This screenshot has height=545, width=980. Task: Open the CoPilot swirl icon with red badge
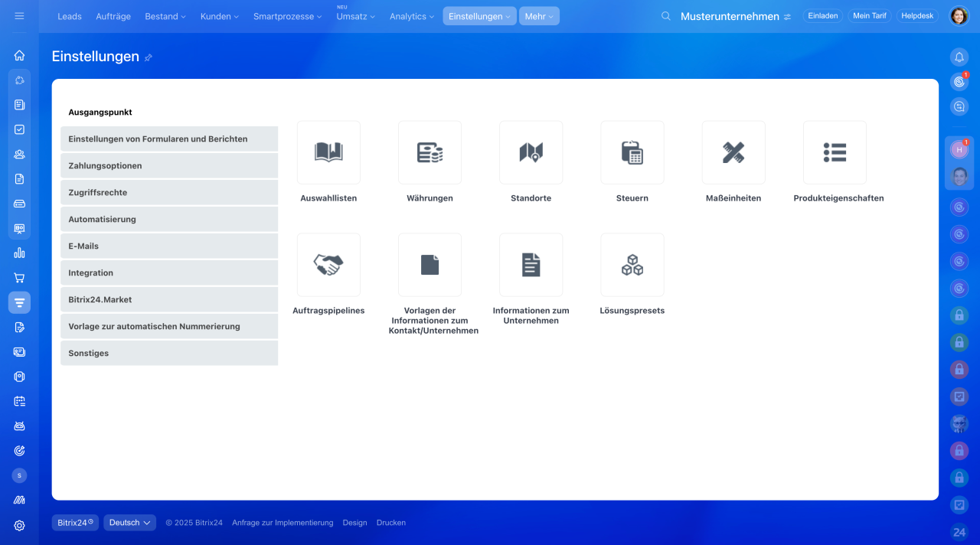pyautogui.click(x=959, y=82)
